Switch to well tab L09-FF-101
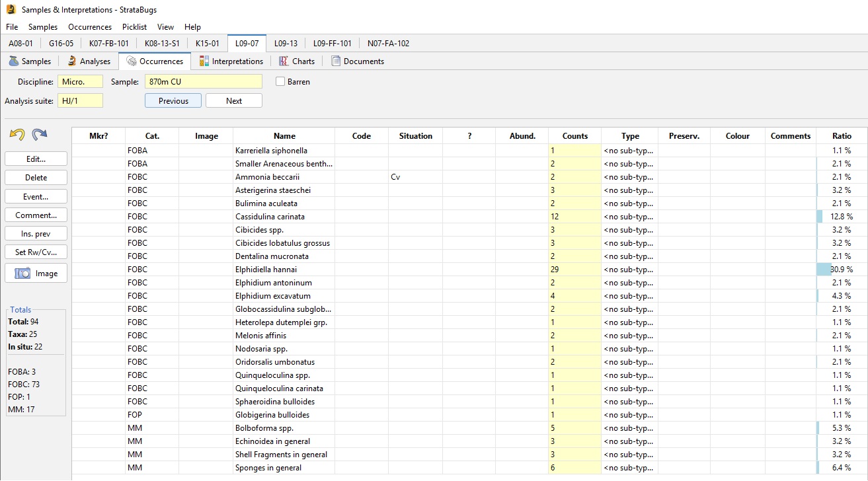The image size is (868, 481). [x=332, y=44]
